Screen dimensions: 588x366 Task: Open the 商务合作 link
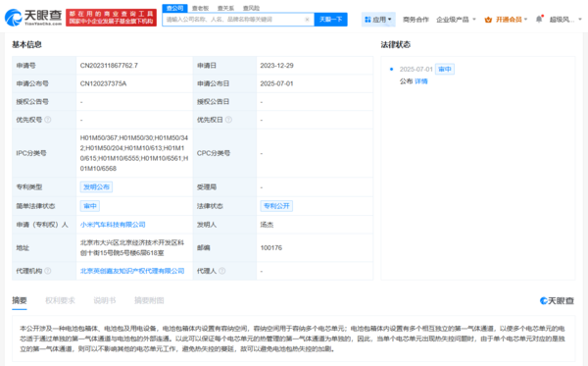coord(416,20)
